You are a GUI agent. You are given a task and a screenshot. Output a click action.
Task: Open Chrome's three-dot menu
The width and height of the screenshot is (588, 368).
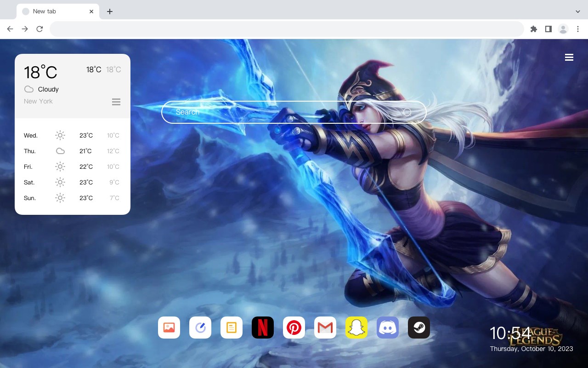click(578, 29)
